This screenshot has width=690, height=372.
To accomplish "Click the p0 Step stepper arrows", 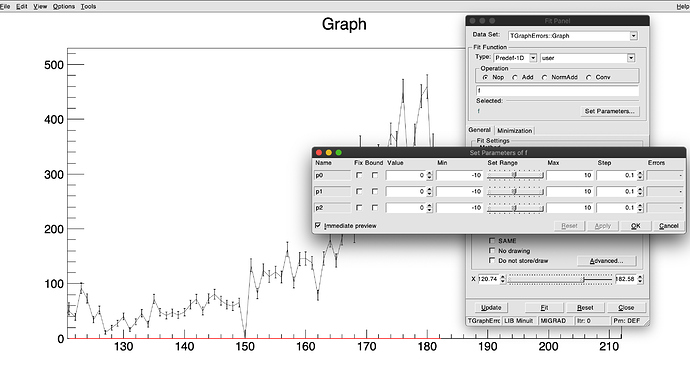I will point(640,175).
